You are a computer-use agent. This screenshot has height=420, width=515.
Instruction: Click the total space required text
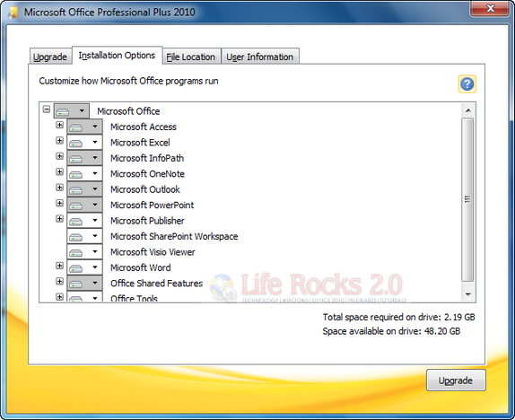398,317
